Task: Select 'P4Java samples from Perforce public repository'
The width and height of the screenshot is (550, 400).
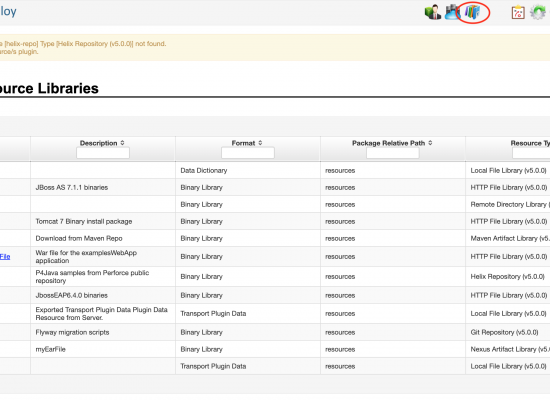Action: click(x=92, y=276)
